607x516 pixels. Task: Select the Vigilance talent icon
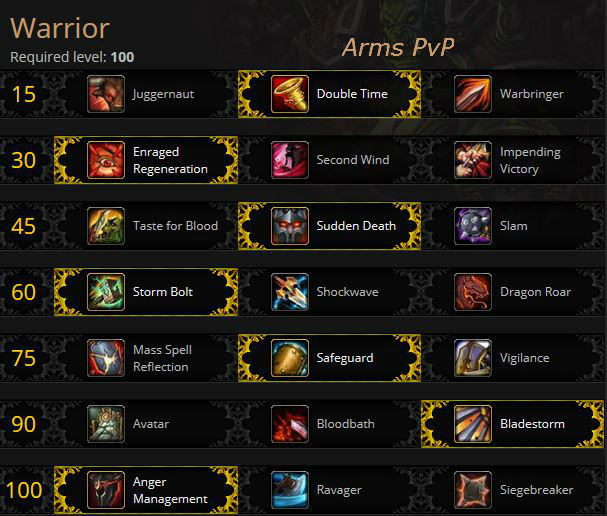point(473,358)
